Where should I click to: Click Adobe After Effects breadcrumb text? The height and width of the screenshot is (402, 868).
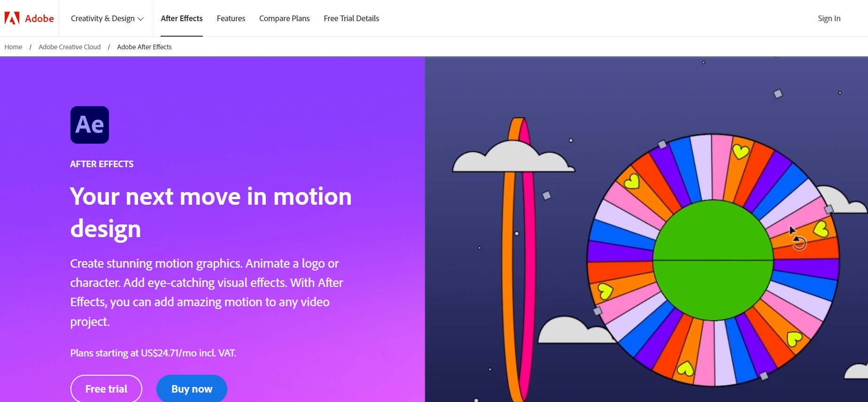point(144,47)
